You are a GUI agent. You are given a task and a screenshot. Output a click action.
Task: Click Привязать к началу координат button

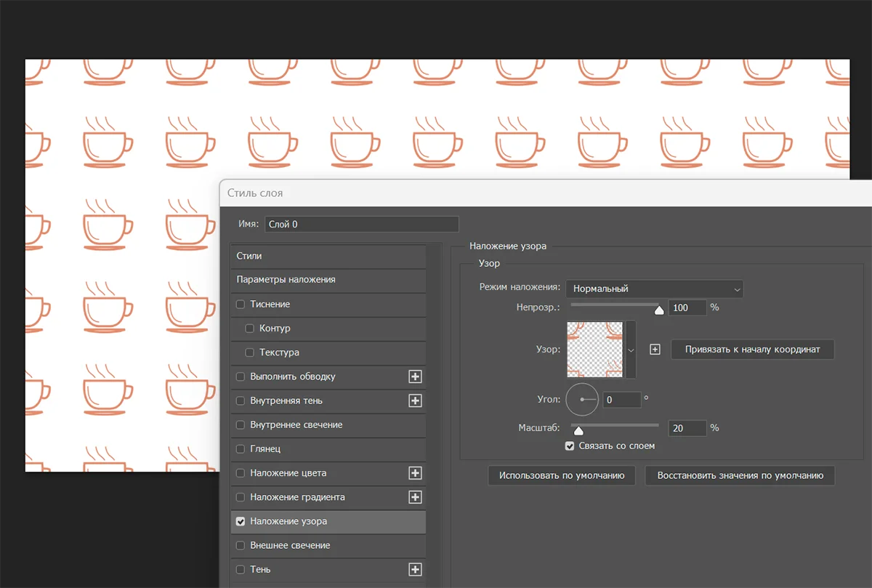coord(752,350)
